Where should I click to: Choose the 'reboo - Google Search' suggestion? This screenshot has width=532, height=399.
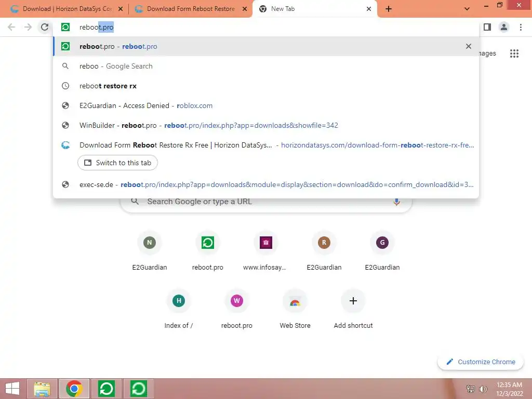coord(266,66)
